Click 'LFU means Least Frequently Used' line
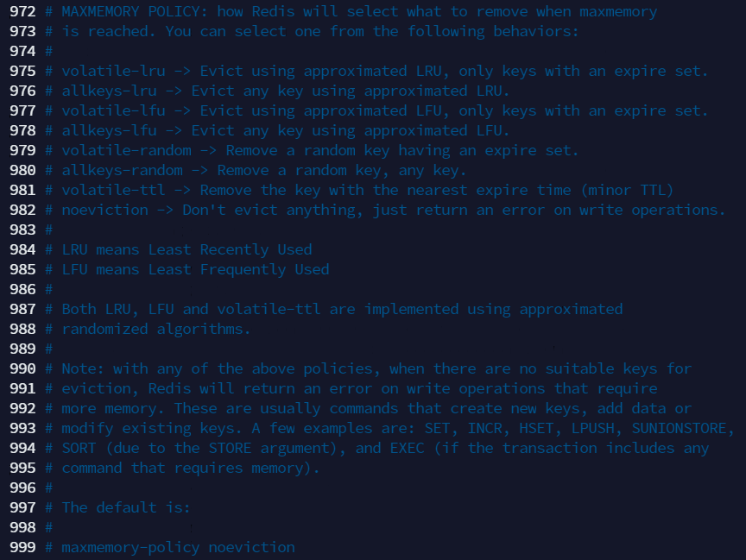Screen dimensions: 746x560 pos(187,269)
